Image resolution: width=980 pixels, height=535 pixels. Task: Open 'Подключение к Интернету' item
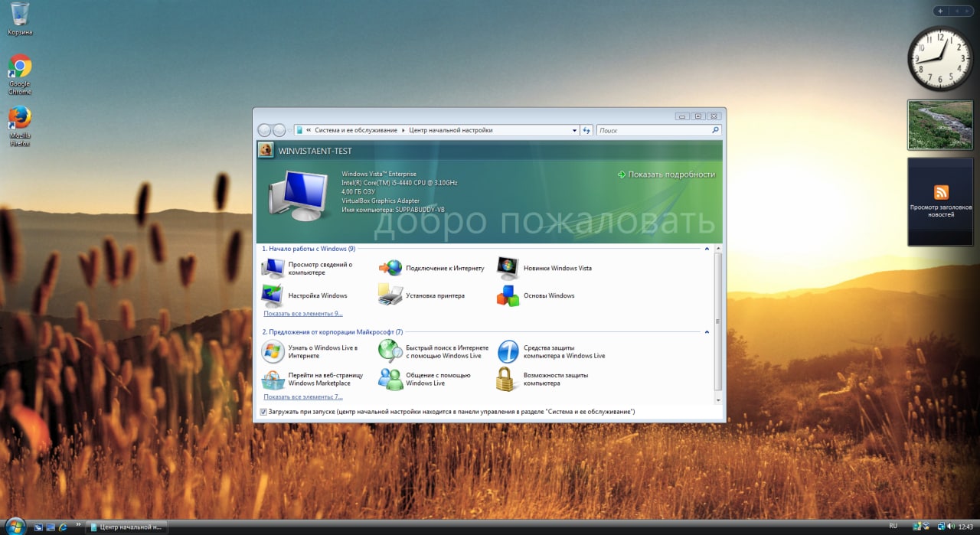click(x=432, y=269)
